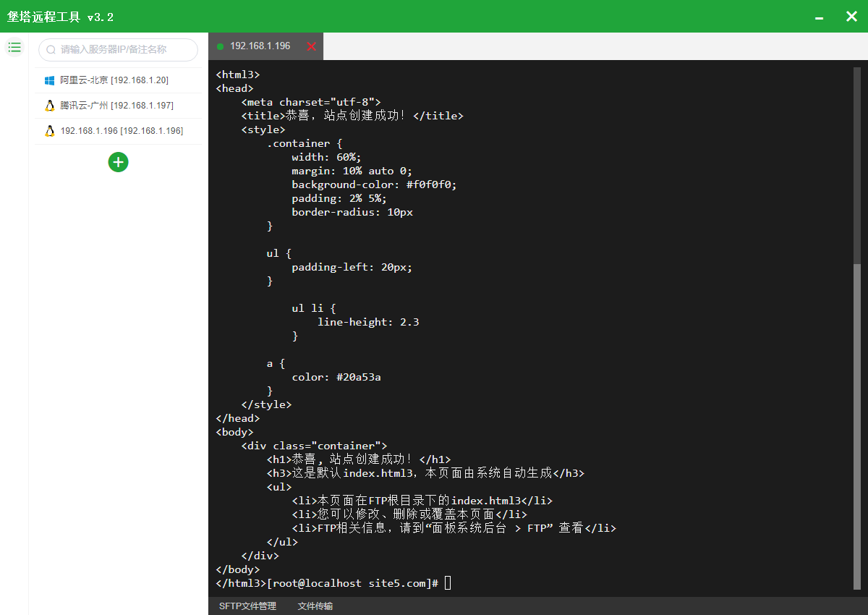This screenshot has width=868, height=615.
Task: Add a new server with the green plus
Action: [x=118, y=162]
